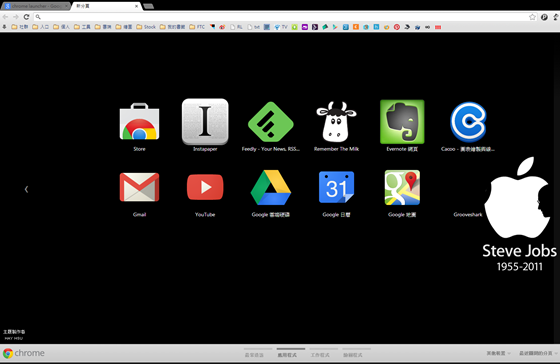Open the FTC bookmarks folder
This screenshot has width=560, height=364.
tap(197, 27)
